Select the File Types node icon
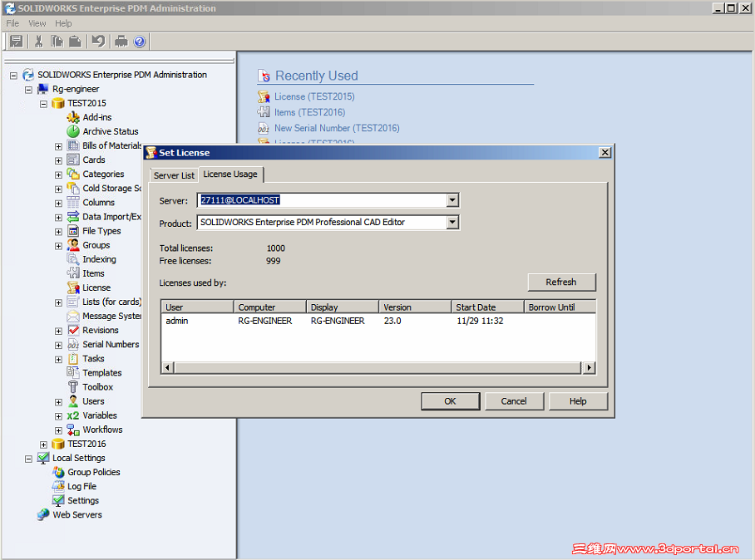755x560 pixels. click(x=73, y=230)
